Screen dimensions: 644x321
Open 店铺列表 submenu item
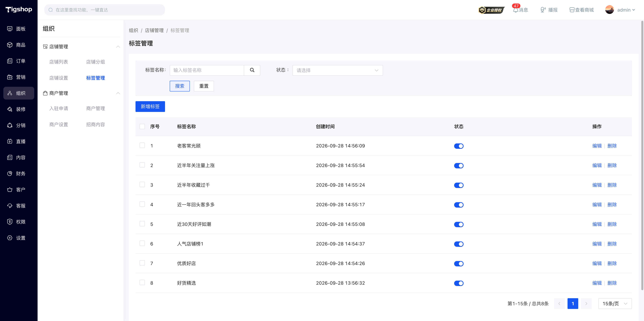point(59,62)
